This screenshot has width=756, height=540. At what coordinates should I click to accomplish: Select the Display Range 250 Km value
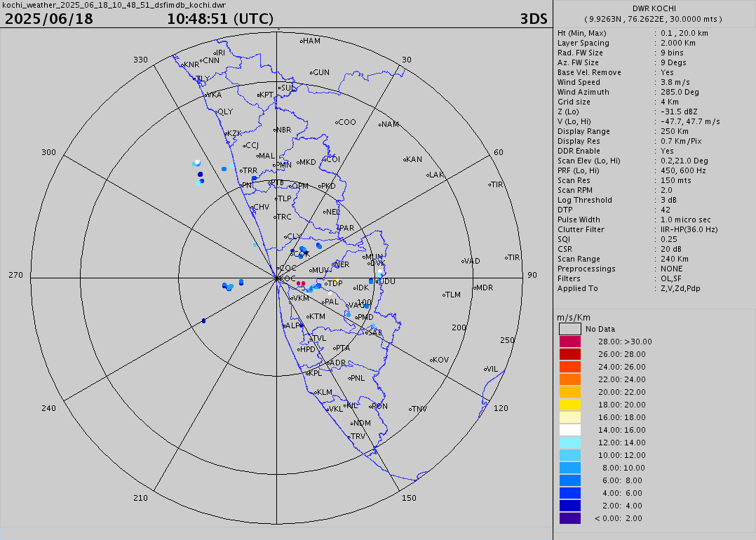tap(675, 131)
